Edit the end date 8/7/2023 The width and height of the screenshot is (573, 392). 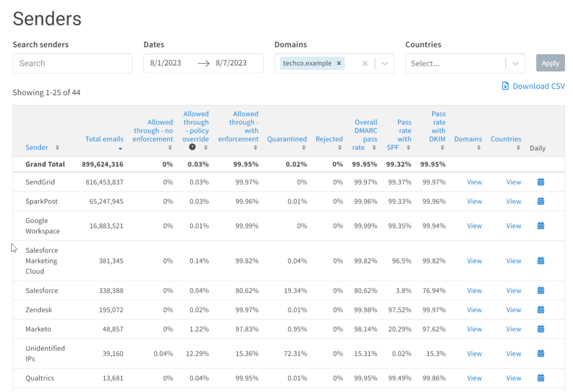pos(231,63)
